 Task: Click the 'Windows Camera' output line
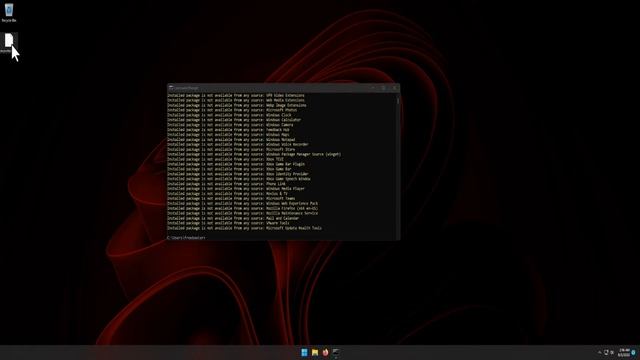[x=231, y=125]
